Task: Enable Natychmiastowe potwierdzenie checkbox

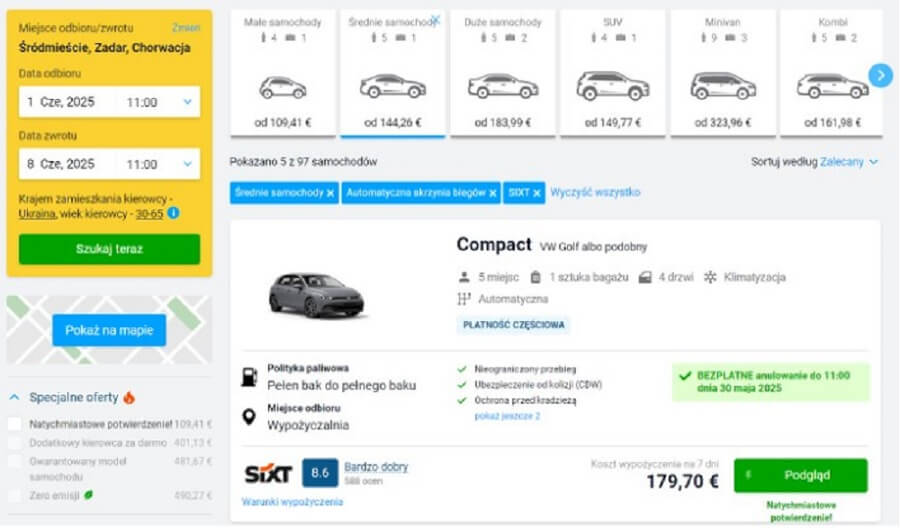Action: click(x=15, y=424)
